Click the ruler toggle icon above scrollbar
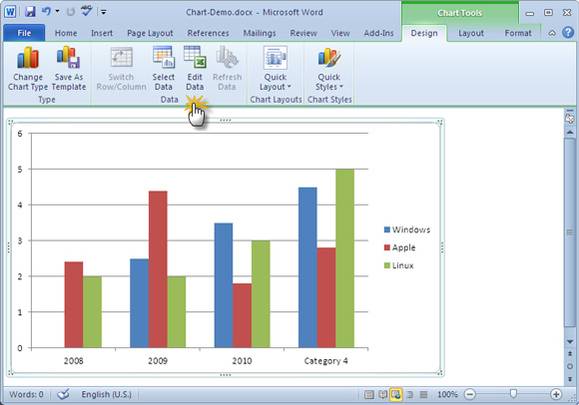 (570, 118)
